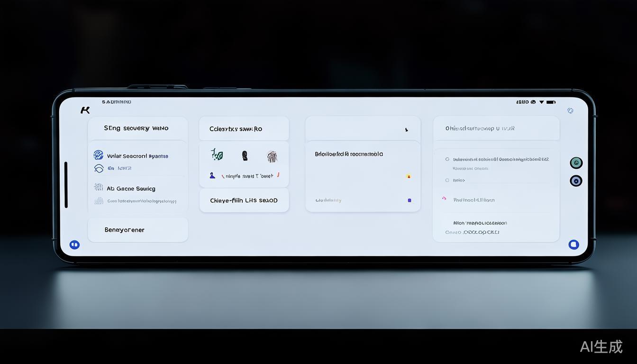
Task: Open the SEng seouery weNo header tab
Action: [136, 128]
